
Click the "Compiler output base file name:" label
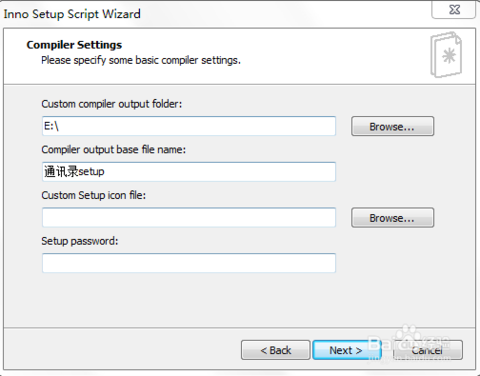[113, 150]
